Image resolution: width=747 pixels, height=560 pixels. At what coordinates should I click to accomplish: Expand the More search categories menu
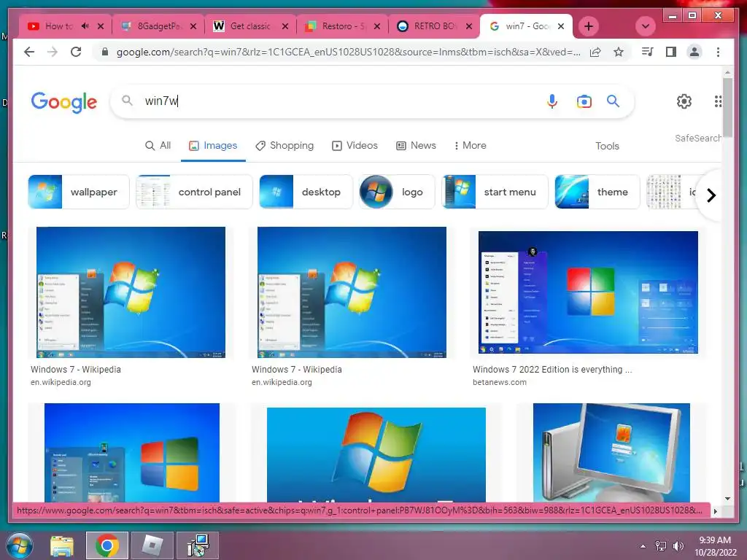pyautogui.click(x=470, y=145)
